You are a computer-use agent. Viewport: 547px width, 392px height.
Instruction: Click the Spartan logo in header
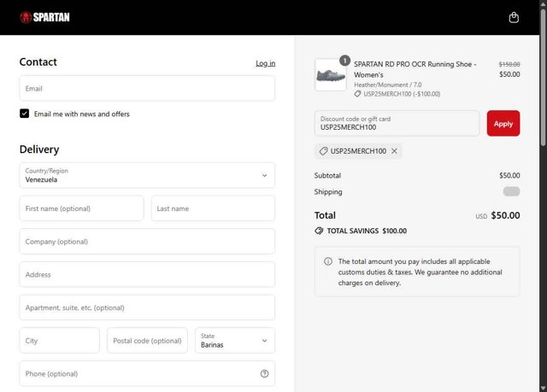(x=45, y=17)
